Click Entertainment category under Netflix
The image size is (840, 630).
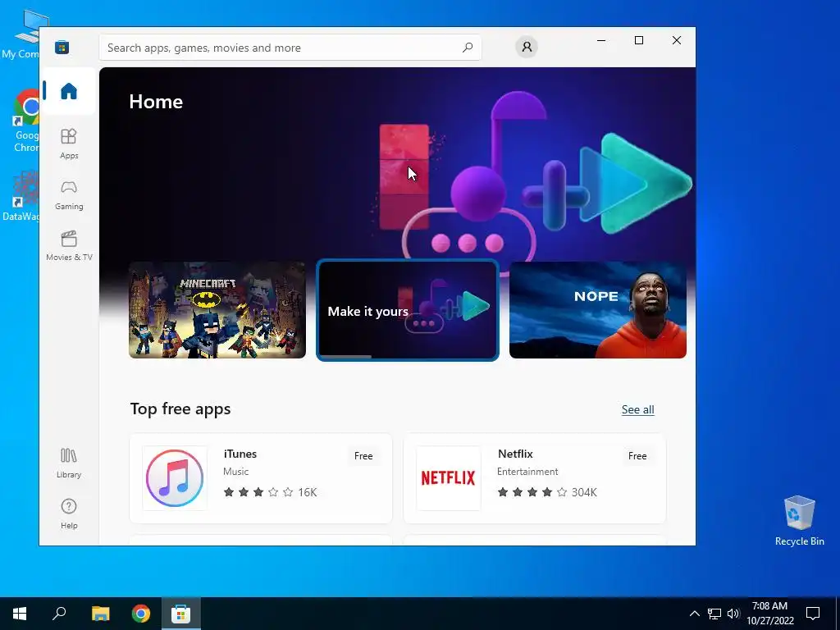[527, 472]
